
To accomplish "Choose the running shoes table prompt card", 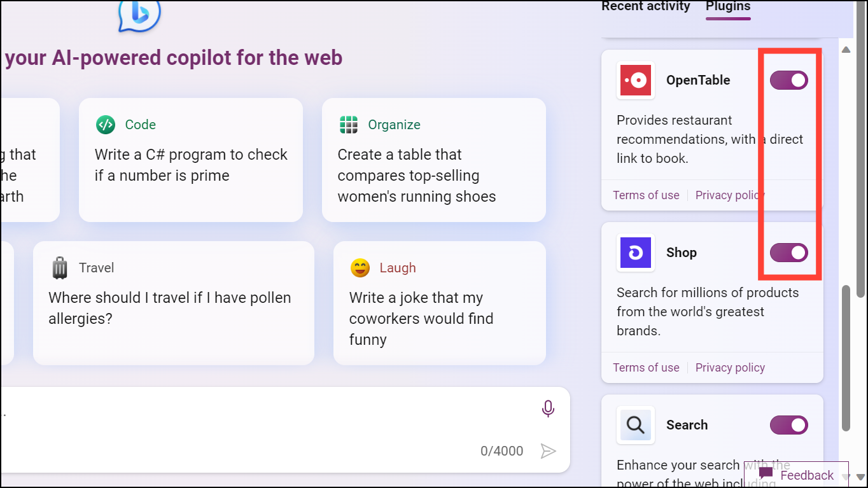I will click(x=434, y=160).
